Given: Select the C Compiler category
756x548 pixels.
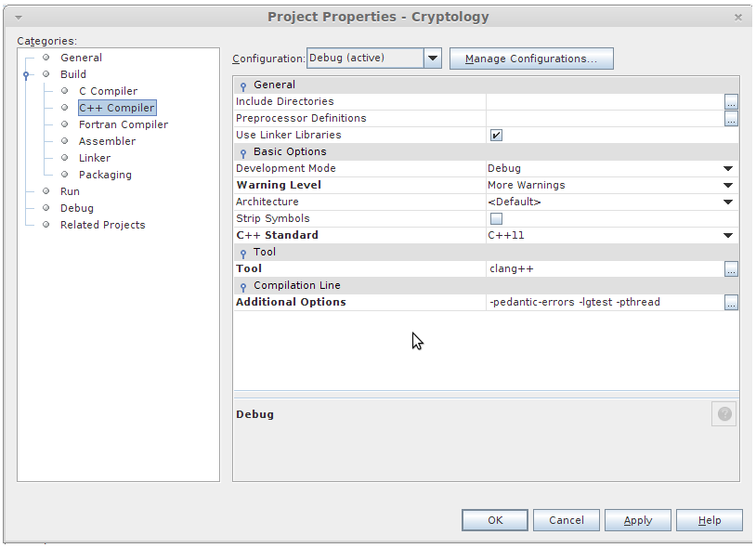Looking at the screenshot, I should coord(108,91).
